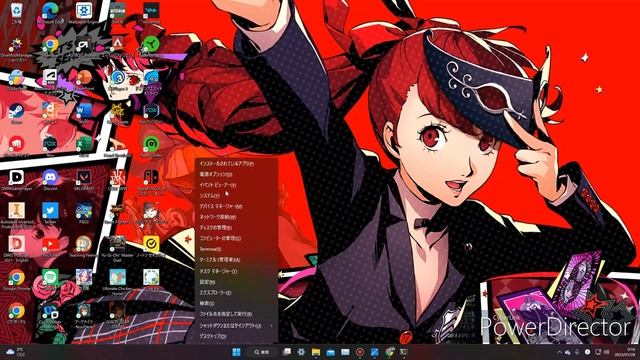Launch Yu-Gi-Oh! Master Duel shortcut
Screen dimensions: 640x360
[x=117, y=248]
